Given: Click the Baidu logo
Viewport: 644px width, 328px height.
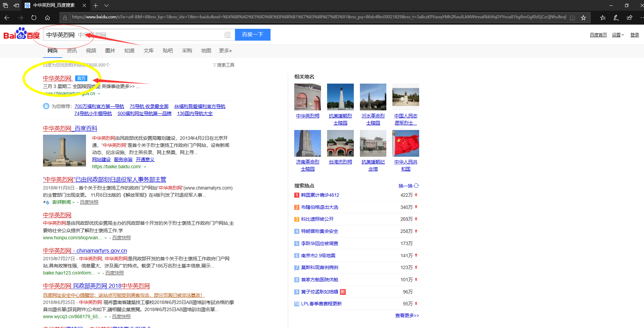Looking at the screenshot, I should click(x=21, y=34).
